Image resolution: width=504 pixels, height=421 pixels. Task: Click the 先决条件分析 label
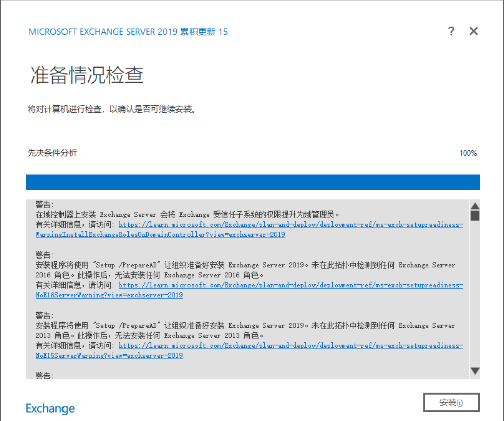(x=52, y=153)
